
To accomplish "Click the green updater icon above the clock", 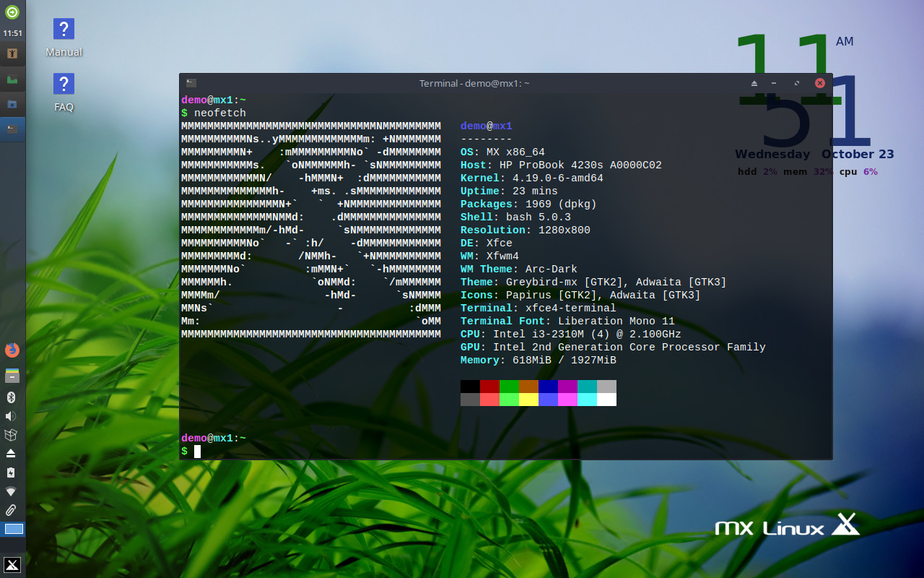I will (x=11, y=12).
